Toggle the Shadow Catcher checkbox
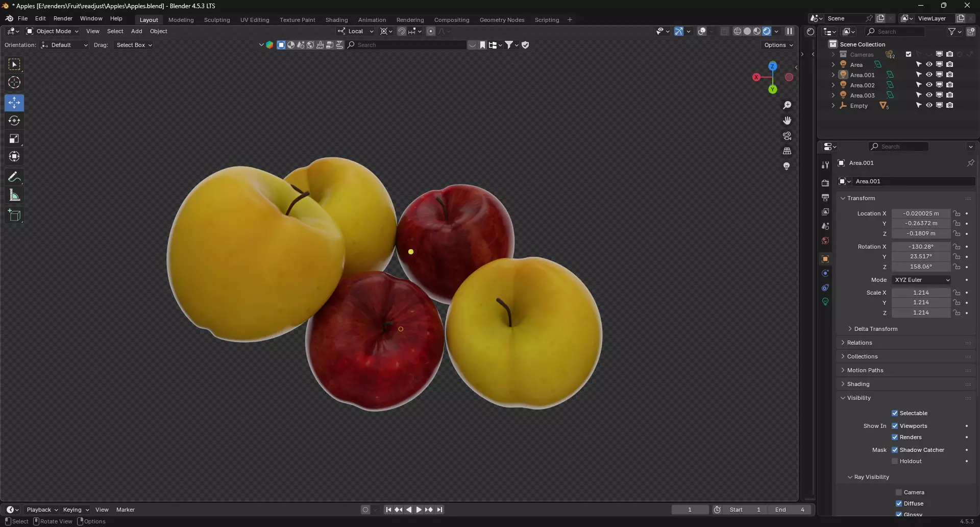Viewport: 980px width, 527px height. click(x=895, y=450)
